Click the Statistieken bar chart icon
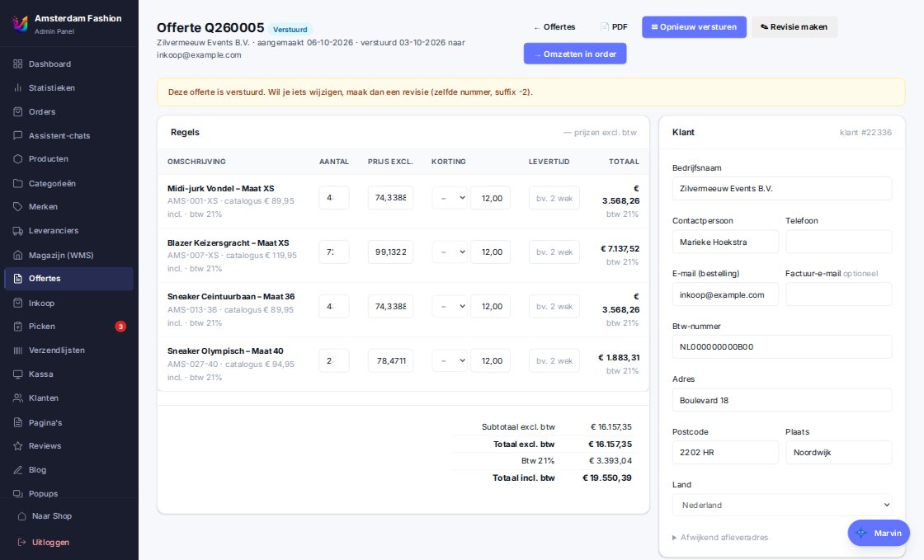Image resolution: width=924 pixels, height=560 pixels. (x=17, y=87)
